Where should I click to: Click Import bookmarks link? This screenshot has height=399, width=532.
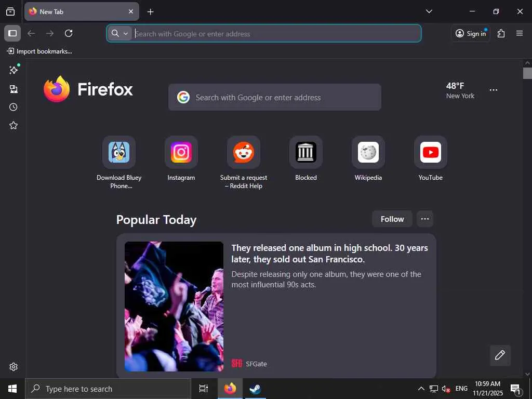(x=39, y=51)
